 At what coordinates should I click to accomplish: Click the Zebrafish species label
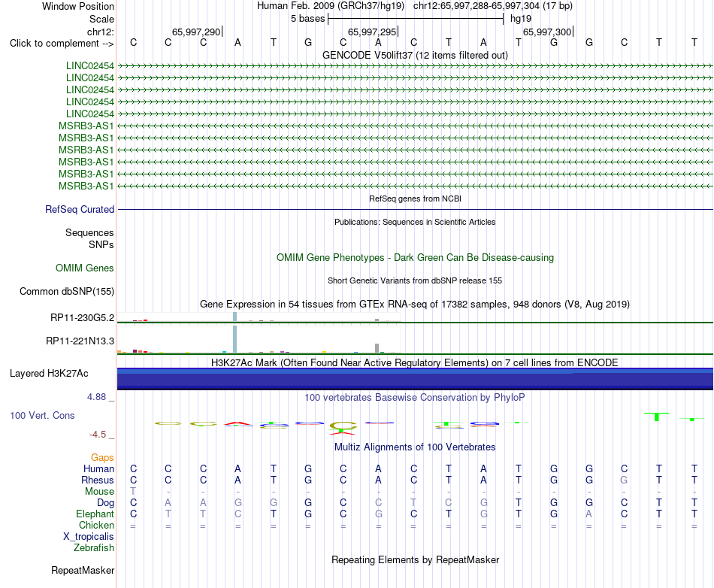click(x=94, y=547)
